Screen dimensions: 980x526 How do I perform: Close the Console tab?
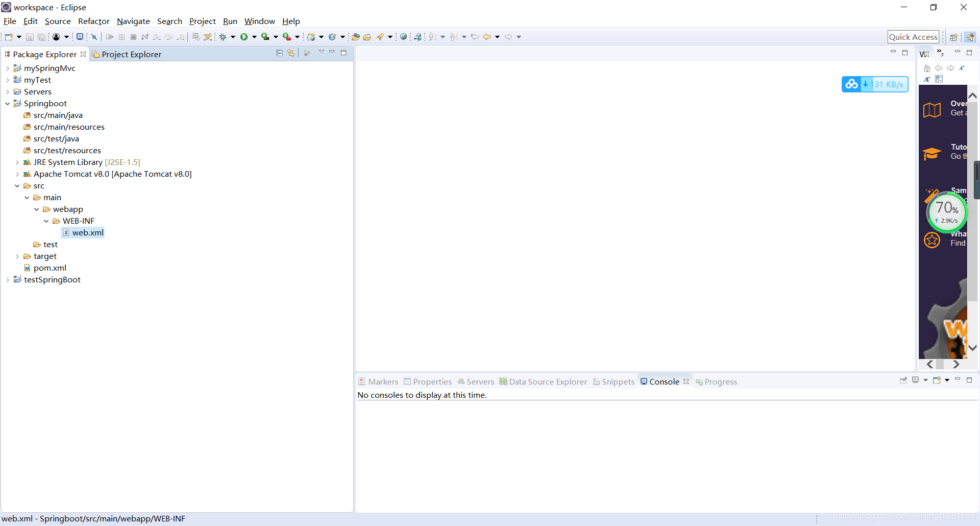[x=686, y=381]
